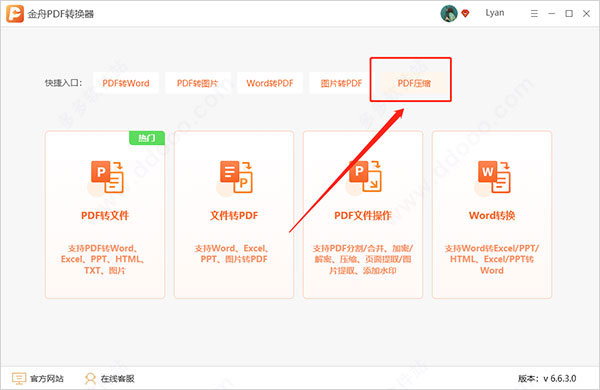600x390 pixels.
Task: Open the PDF转图片 shortcut
Action: click(x=198, y=83)
